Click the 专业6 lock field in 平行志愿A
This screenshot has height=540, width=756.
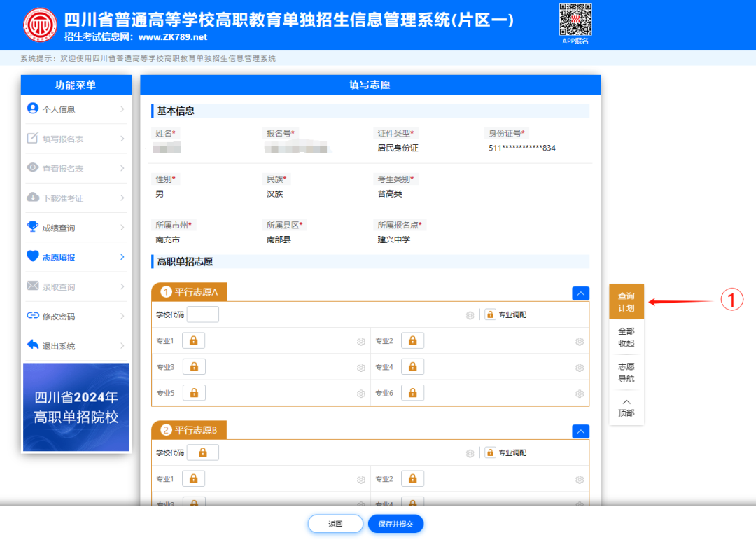click(x=412, y=393)
